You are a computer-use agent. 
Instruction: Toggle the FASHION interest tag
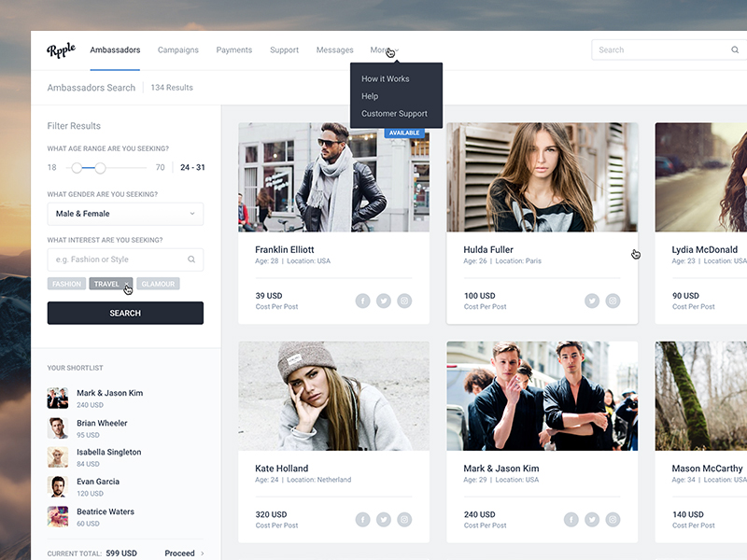pyautogui.click(x=66, y=284)
